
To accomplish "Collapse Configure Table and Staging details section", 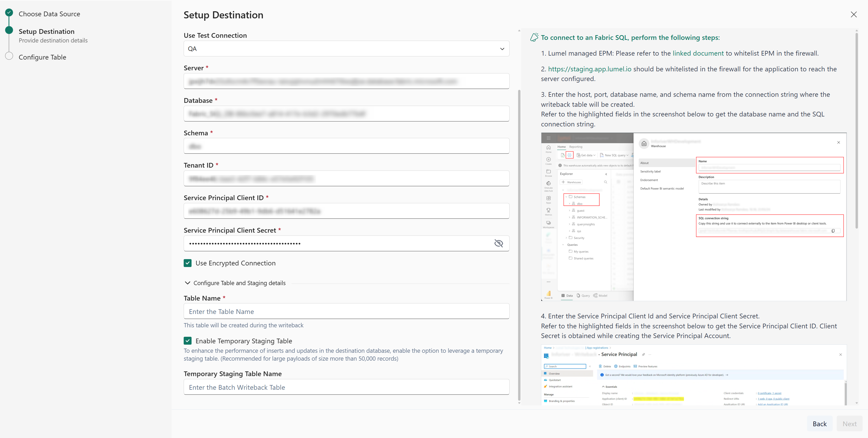I will coord(188,283).
